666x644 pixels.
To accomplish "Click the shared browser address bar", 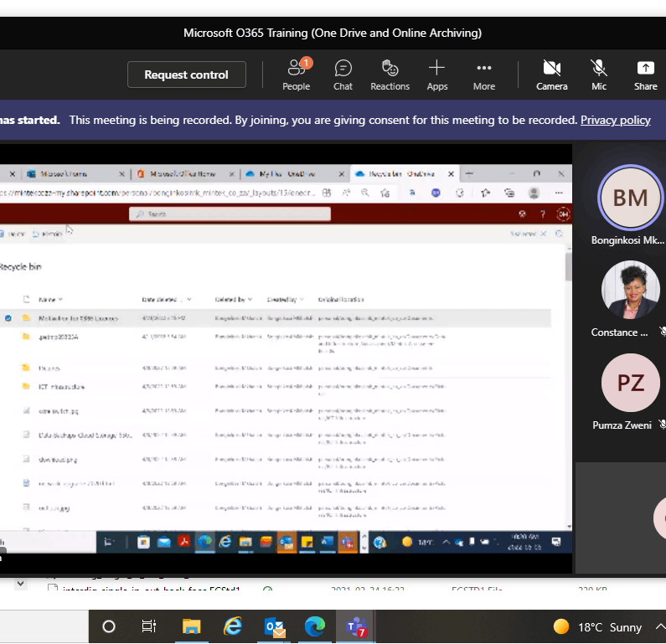I will [157, 193].
